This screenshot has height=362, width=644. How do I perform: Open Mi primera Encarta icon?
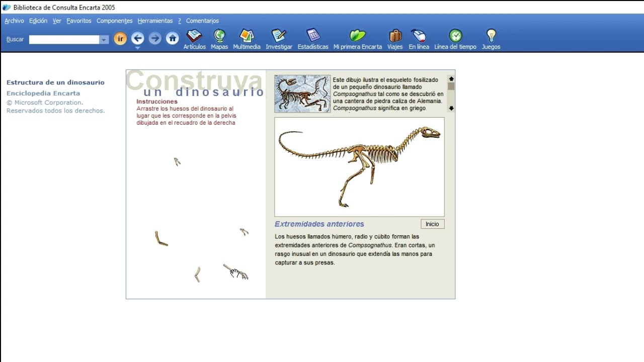(357, 36)
